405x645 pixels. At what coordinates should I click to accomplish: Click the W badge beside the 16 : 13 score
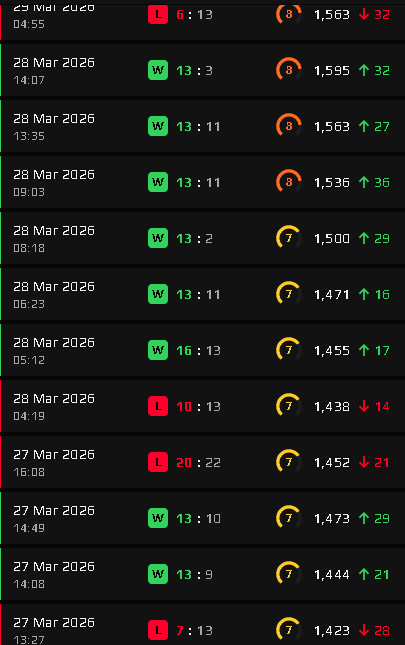[158, 350]
